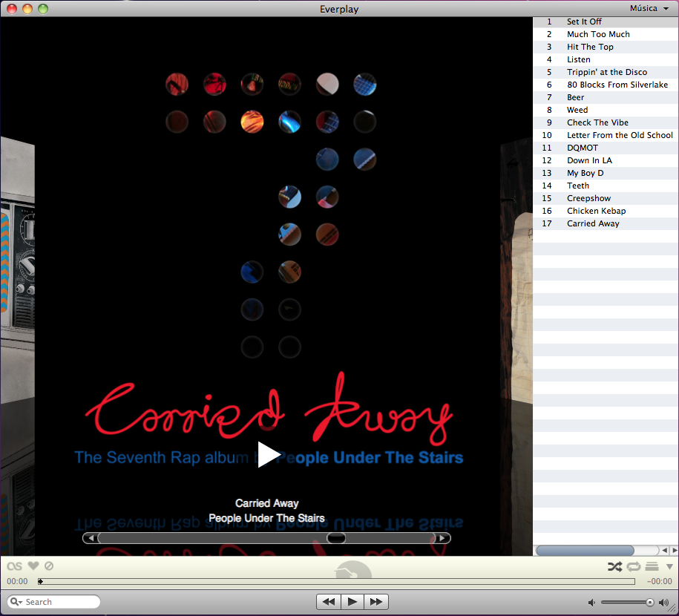Toggle the playlist view icon
Screen dimensions: 679x616
click(652, 566)
